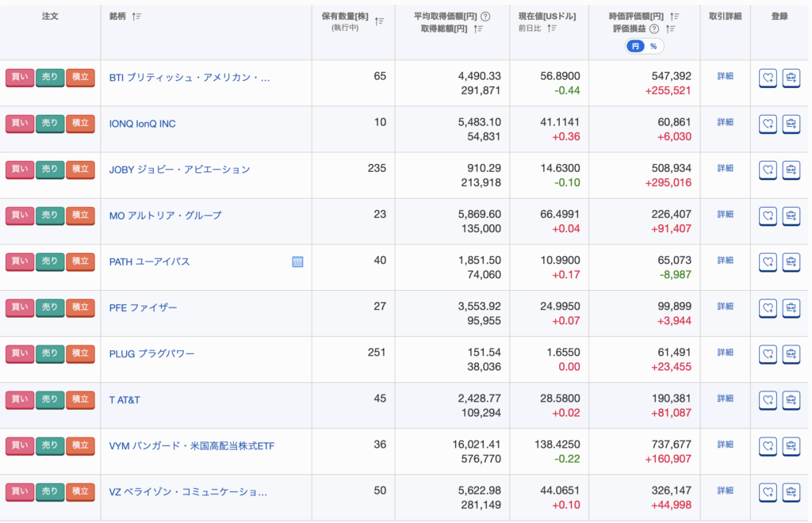The height and width of the screenshot is (523, 812).
Task: Open PFE ファイザー stock link
Action: (x=143, y=307)
